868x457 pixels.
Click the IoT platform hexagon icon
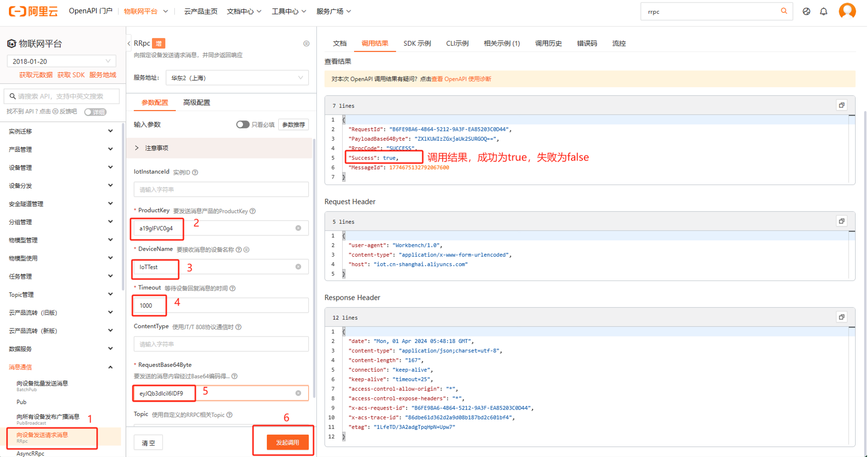pos(11,44)
